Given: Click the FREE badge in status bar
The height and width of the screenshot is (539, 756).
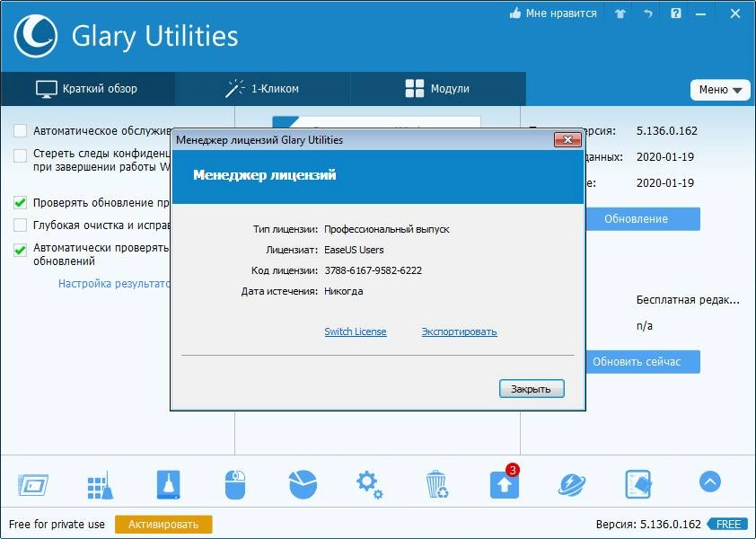Looking at the screenshot, I should 728,525.
